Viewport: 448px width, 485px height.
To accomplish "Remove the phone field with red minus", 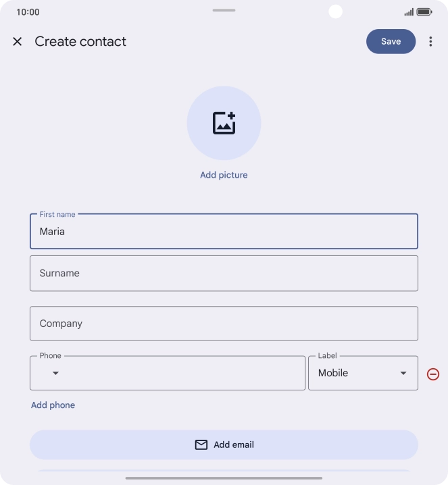I will tap(433, 374).
